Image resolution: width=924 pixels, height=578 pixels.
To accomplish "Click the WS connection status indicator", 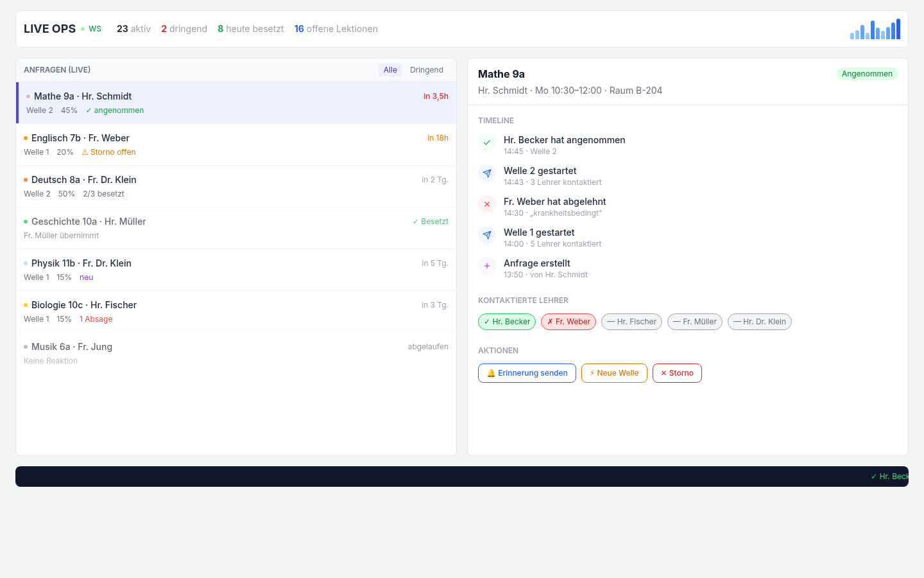I will click(x=91, y=29).
